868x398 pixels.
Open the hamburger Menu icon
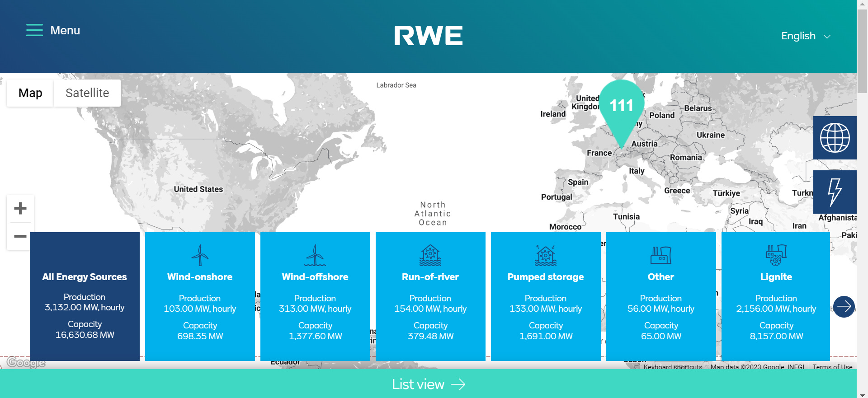(34, 30)
